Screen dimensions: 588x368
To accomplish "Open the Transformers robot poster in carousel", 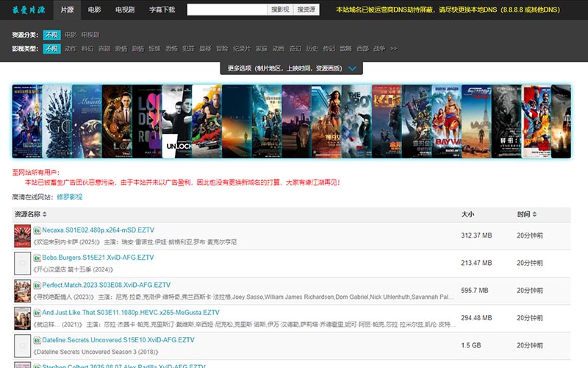I will [417, 121].
